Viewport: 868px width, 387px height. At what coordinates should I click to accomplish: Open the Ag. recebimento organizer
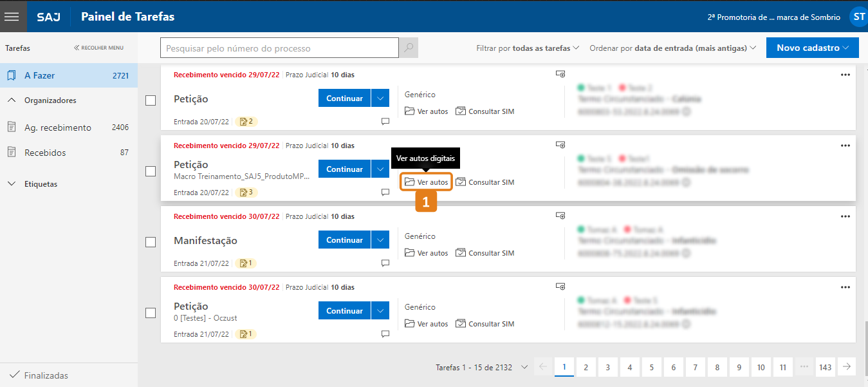coord(58,127)
